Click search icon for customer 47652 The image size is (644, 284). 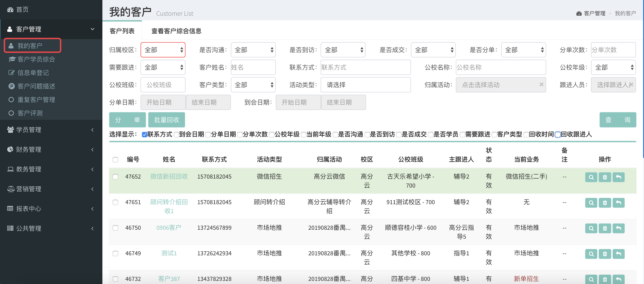pyautogui.click(x=591, y=177)
